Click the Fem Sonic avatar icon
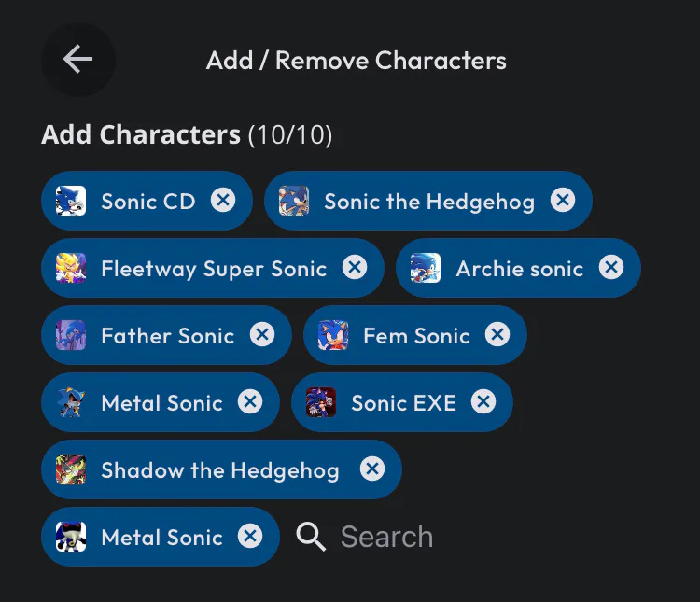Image resolution: width=700 pixels, height=602 pixels. point(333,335)
